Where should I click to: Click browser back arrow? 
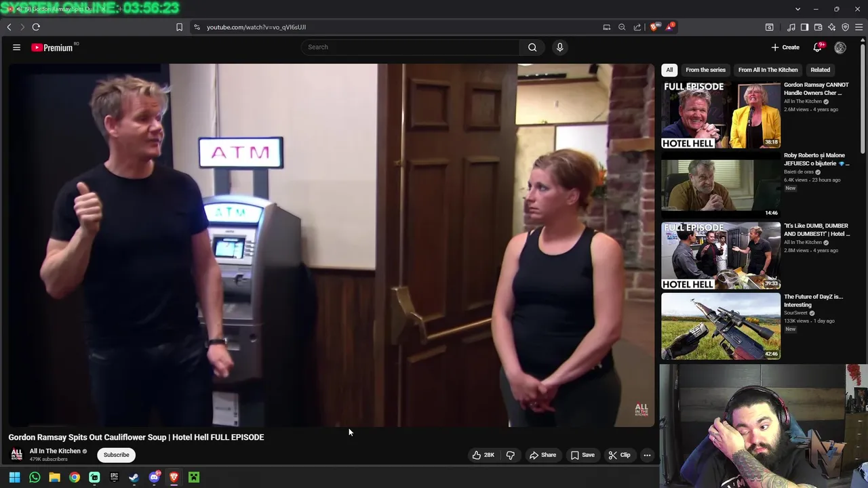pos(9,27)
